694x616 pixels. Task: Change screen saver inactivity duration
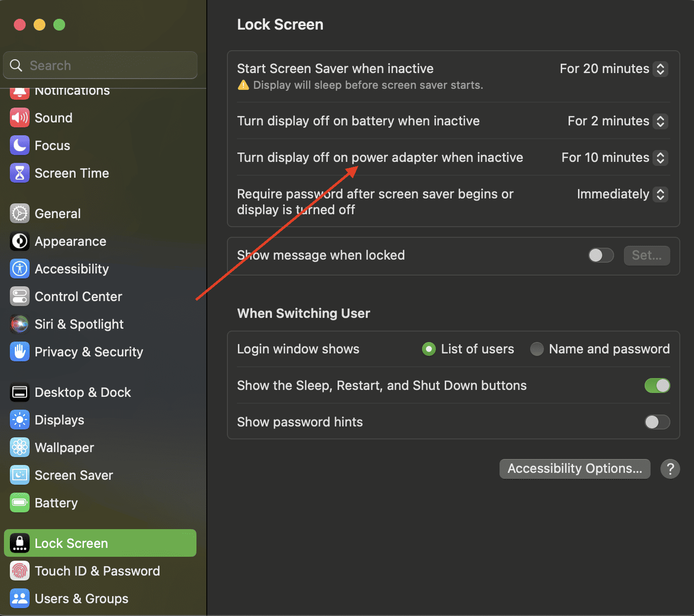tap(660, 69)
